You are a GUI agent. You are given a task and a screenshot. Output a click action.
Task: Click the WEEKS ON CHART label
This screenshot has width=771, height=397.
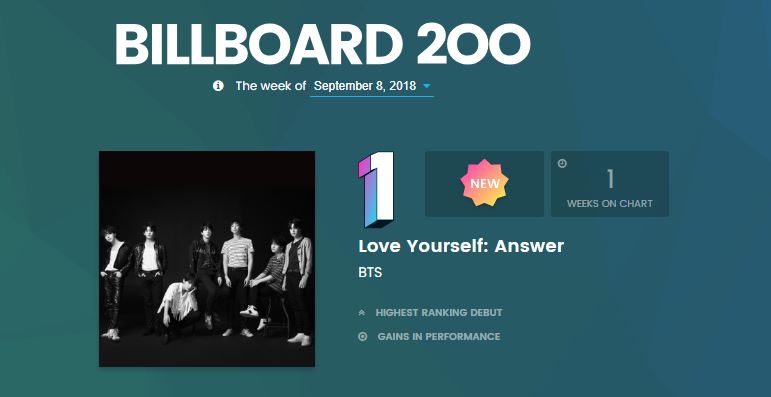click(x=610, y=204)
